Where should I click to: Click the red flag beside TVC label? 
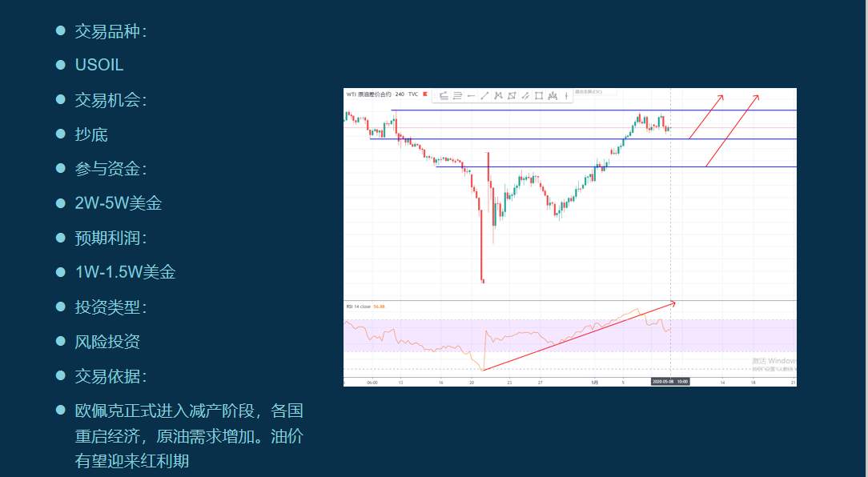425,94
